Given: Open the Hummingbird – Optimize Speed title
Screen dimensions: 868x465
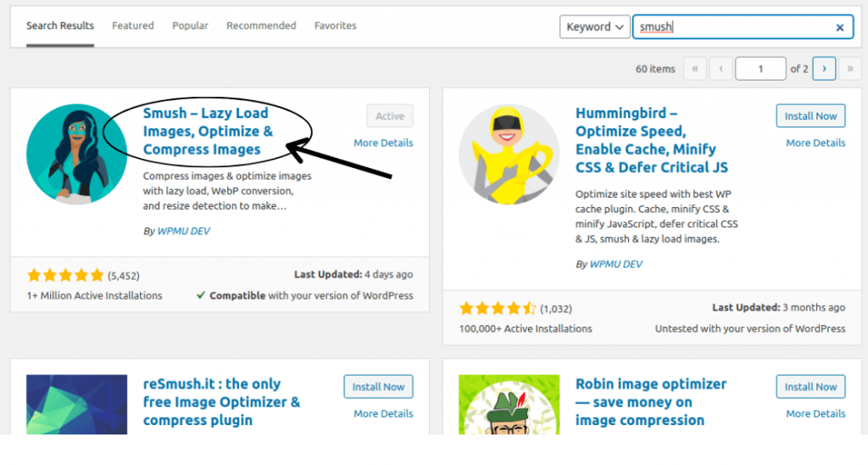Looking at the screenshot, I should pyautogui.click(x=652, y=140).
